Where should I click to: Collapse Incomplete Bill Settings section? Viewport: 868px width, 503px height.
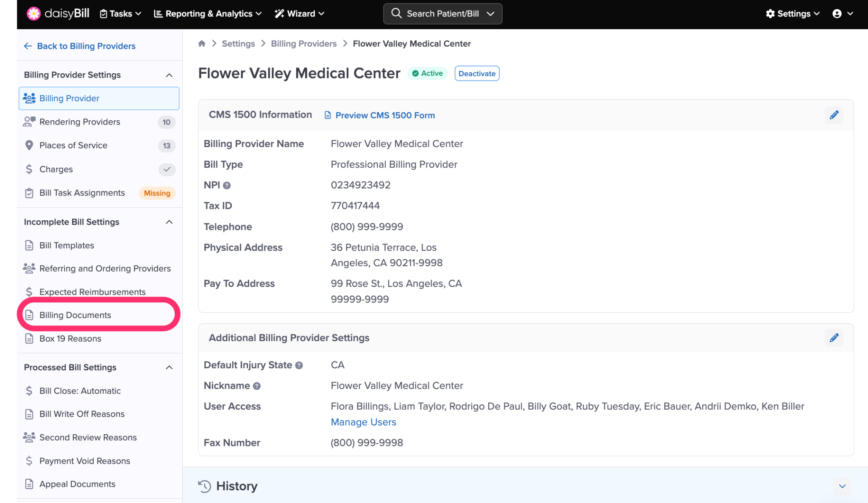tap(169, 222)
